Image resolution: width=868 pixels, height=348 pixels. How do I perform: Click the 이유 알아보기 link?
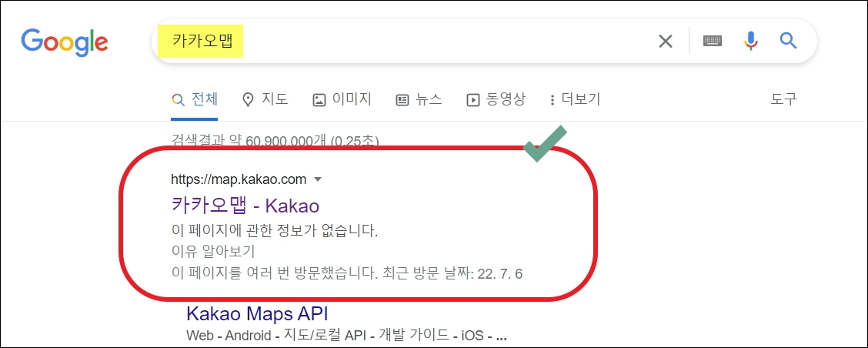point(213,251)
